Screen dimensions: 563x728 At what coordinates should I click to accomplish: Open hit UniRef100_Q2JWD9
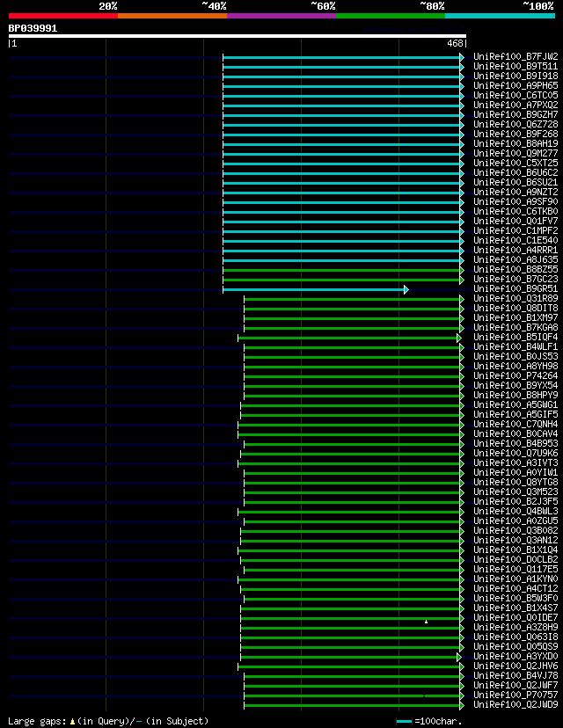515,705
